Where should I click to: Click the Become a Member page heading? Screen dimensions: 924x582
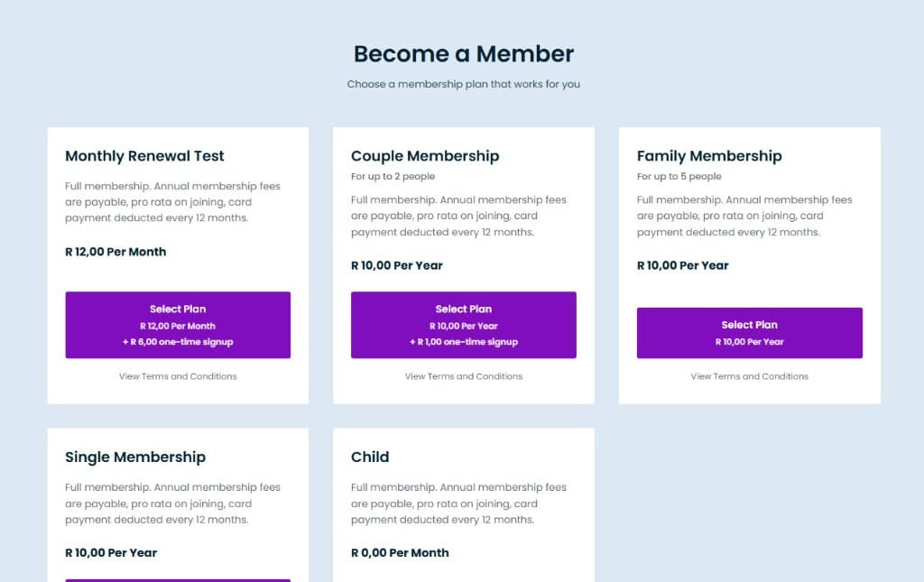pos(463,54)
